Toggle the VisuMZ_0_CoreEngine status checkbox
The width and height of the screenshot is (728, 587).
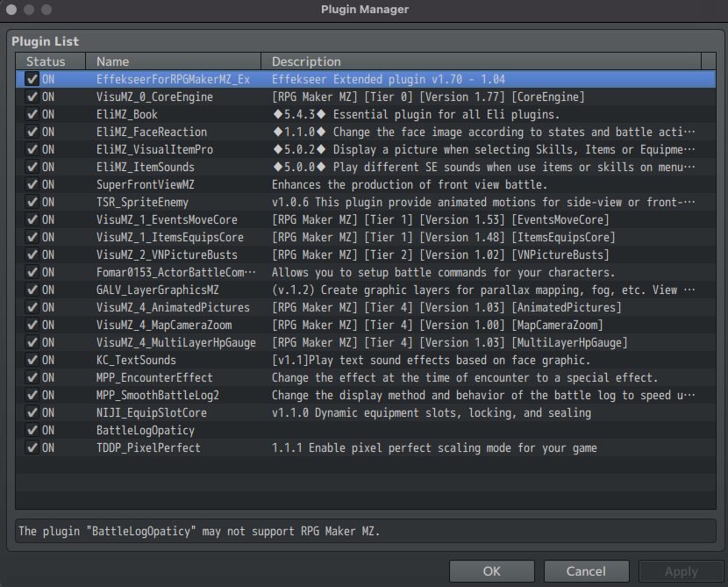pos(32,97)
